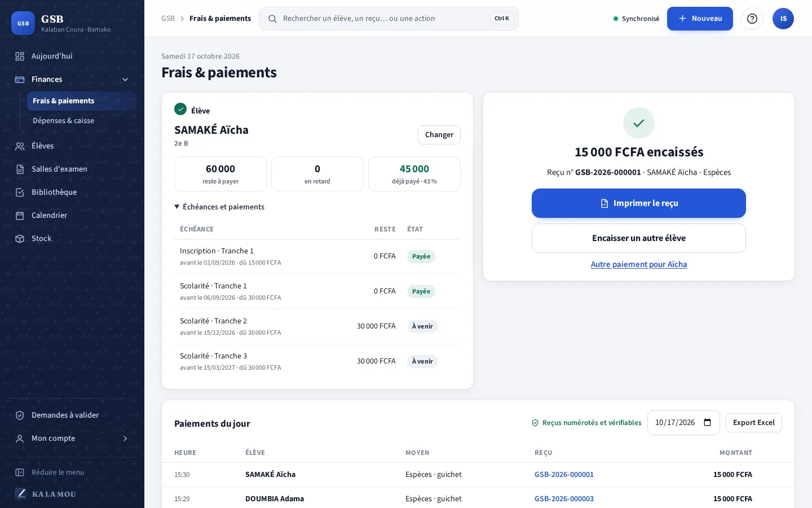Click the Nouveau button
This screenshot has height=508, width=812.
tap(700, 19)
